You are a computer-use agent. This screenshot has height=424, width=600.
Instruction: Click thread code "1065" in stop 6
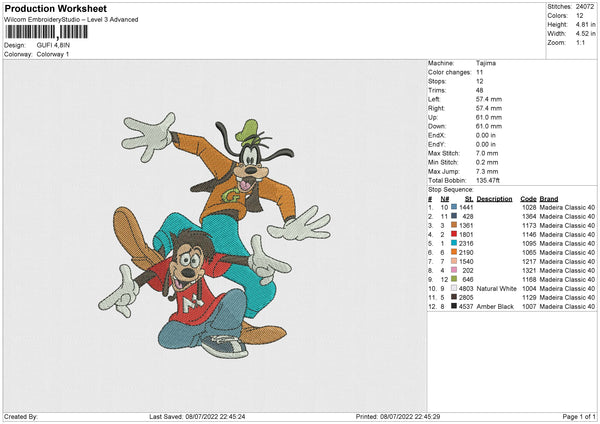pos(530,253)
